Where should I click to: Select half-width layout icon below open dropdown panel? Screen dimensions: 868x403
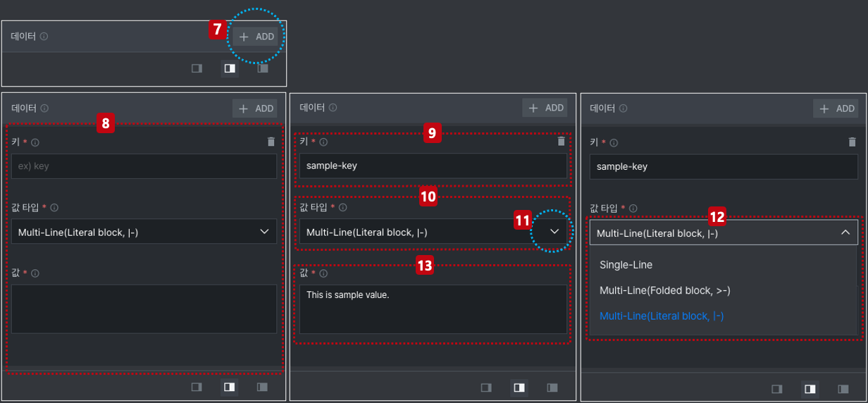[810, 388]
